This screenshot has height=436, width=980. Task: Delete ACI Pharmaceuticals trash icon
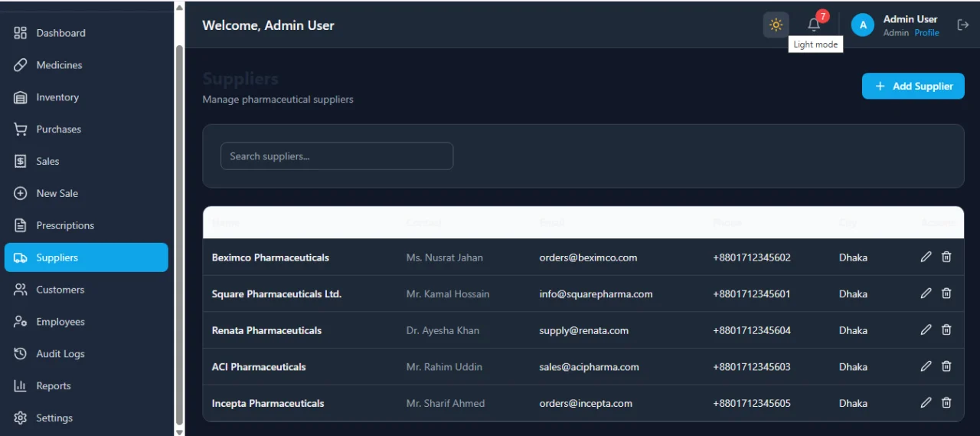coord(946,366)
